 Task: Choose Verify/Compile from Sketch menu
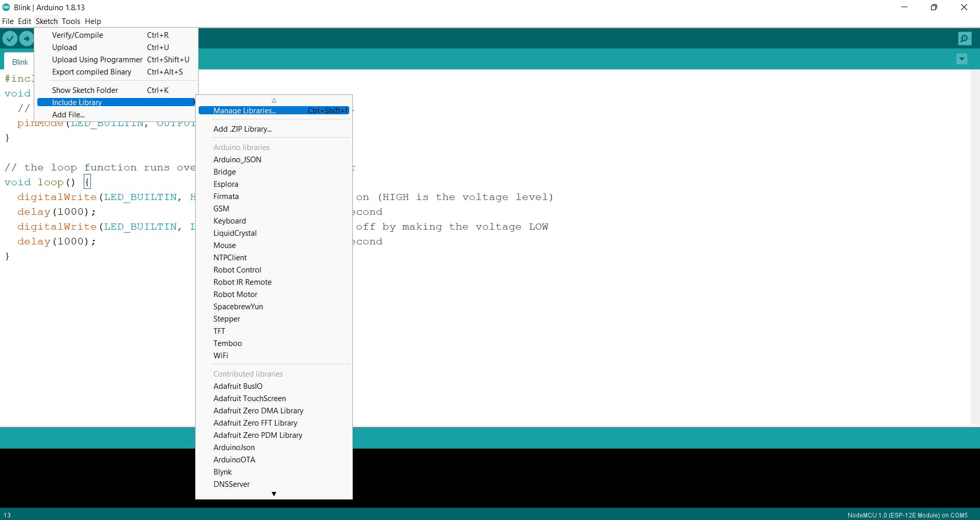coord(116,35)
